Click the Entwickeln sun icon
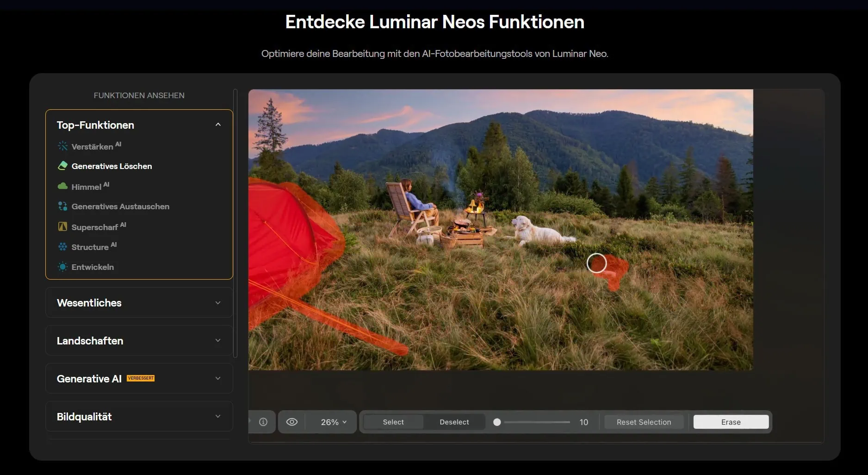The width and height of the screenshot is (868, 475). click(x=62, y=267)
